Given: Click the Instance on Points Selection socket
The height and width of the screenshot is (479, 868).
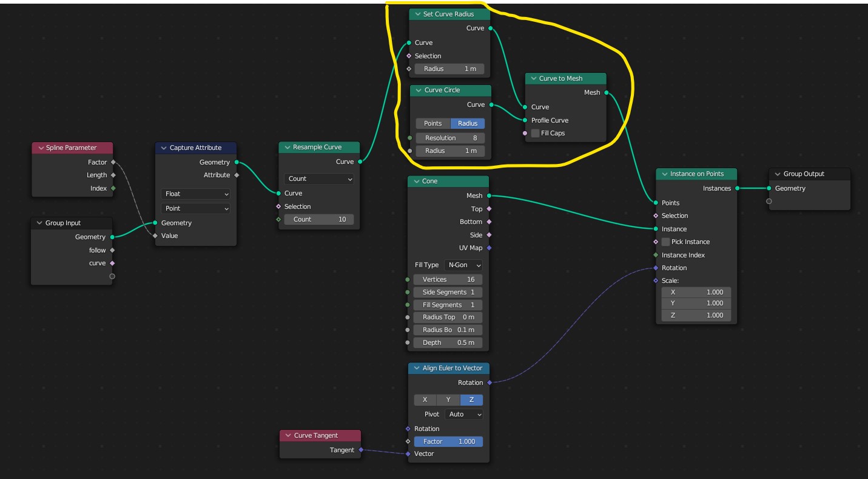Looking at the screenshot, I should (656, 216).
